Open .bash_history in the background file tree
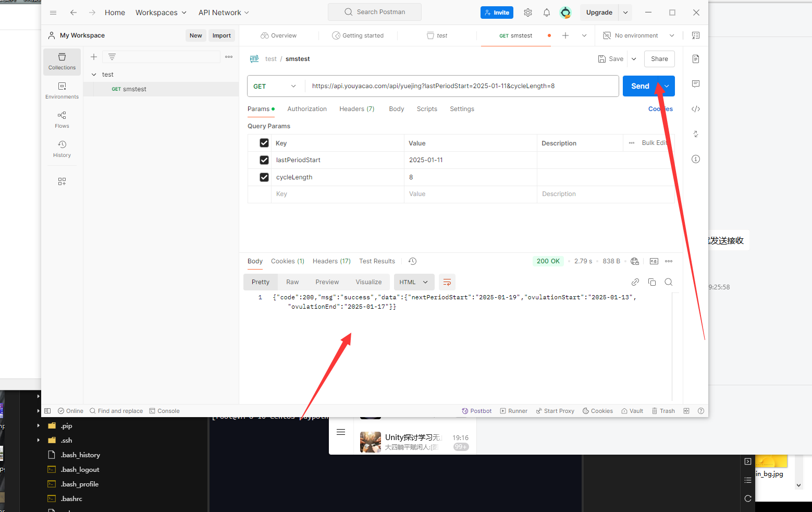The image size is (812, 512). (80, 455)
